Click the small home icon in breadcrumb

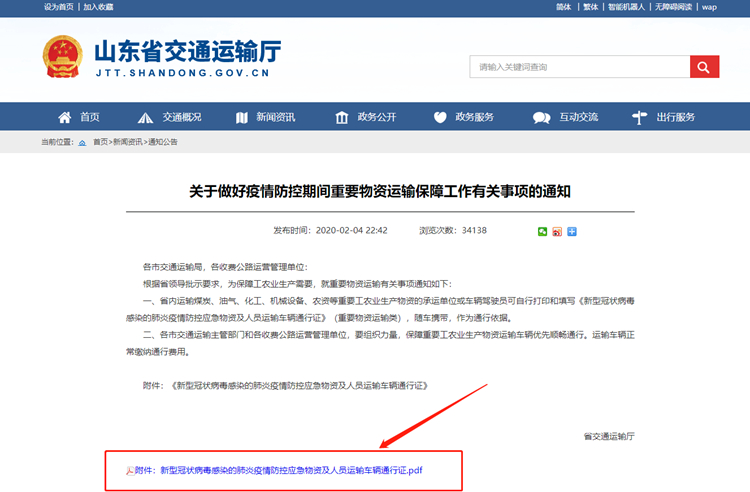point(82,142)
